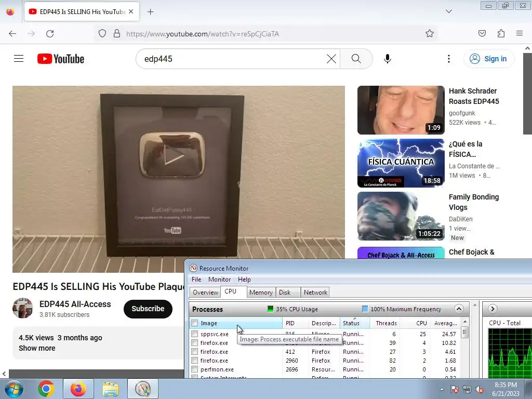Click the Chef Bojack & All-Access title
This screenshot has height=399, width=532.
point(471,252)
